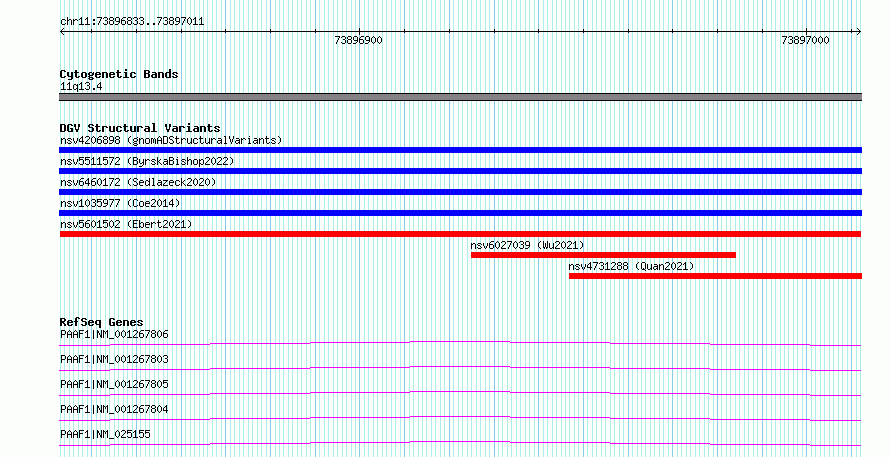Viewport: 890px width, 457px height.
Task: Click the chr11:73896833..73897011 region label
Action: pyautogui.click(x=132, y=22)
